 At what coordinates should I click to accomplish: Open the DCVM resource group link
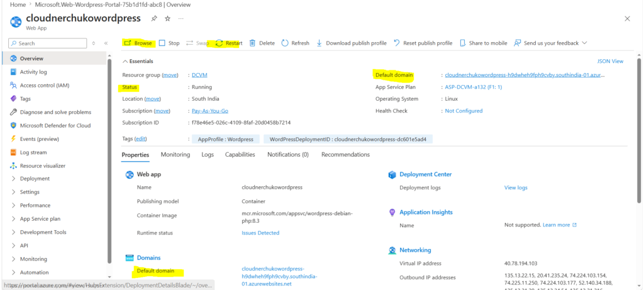tap(199, 75)
